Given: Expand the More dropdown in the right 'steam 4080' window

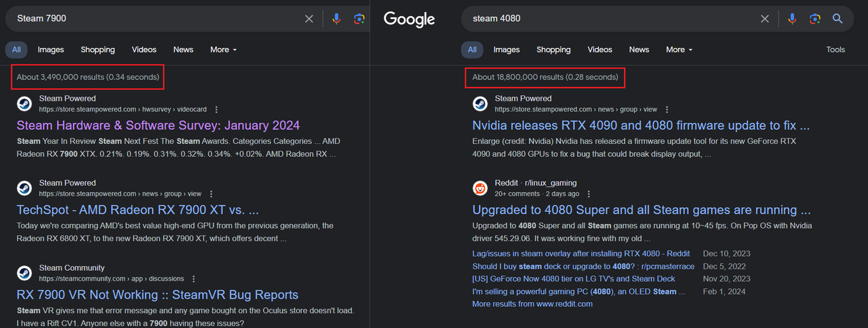Looking at the screenshot, I should [679, 50].
